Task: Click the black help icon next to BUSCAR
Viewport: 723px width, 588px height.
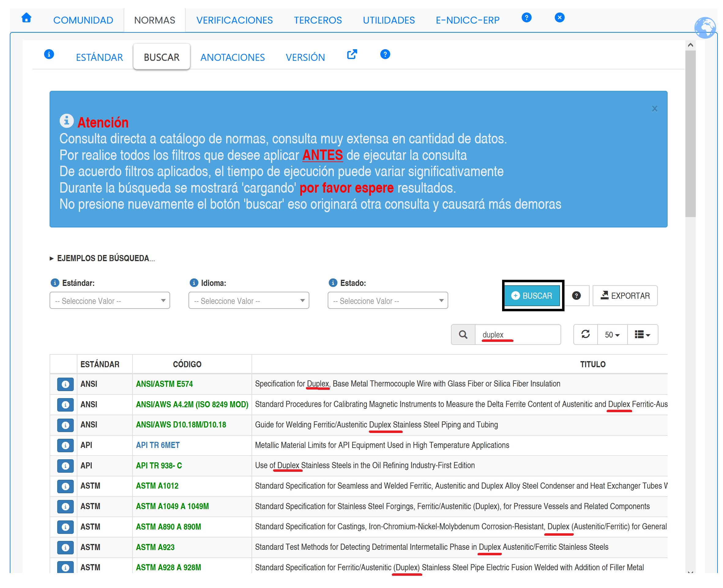Action: [x=576, y=296]
